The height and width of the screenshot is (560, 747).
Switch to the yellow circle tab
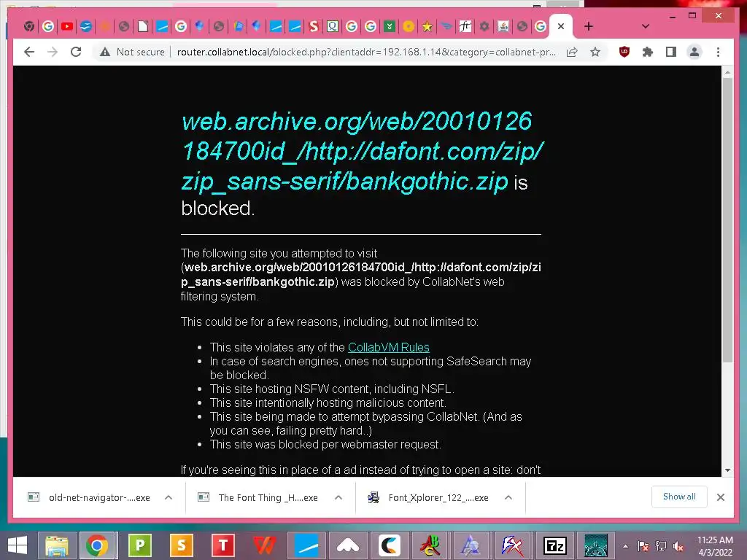(409, 27)
